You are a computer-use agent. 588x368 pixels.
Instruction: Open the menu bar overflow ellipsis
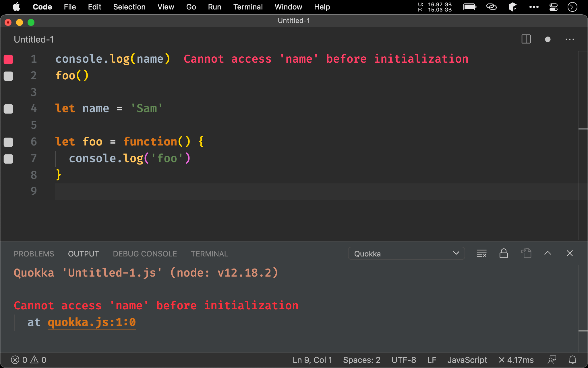[x=534, y=7]
